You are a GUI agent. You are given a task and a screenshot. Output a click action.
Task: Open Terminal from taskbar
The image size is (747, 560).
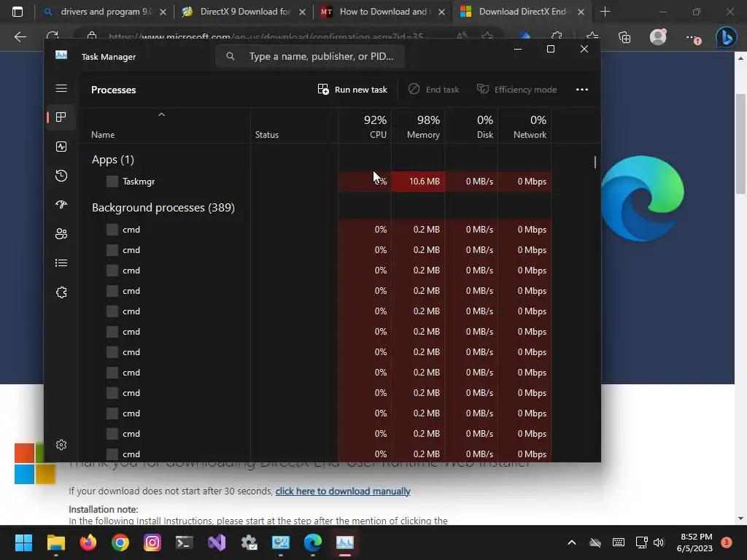pos(185,542)
